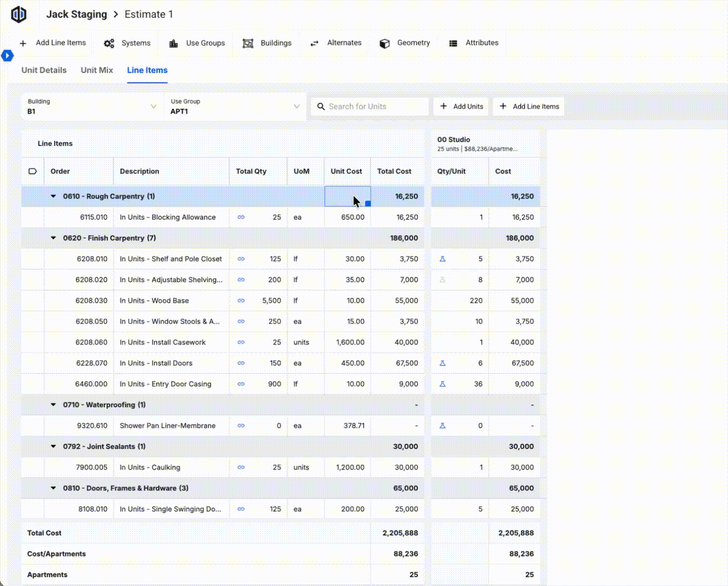Open Attributes list icon in toolbar
Screen dimensions: 728x586
pos(453,43)
